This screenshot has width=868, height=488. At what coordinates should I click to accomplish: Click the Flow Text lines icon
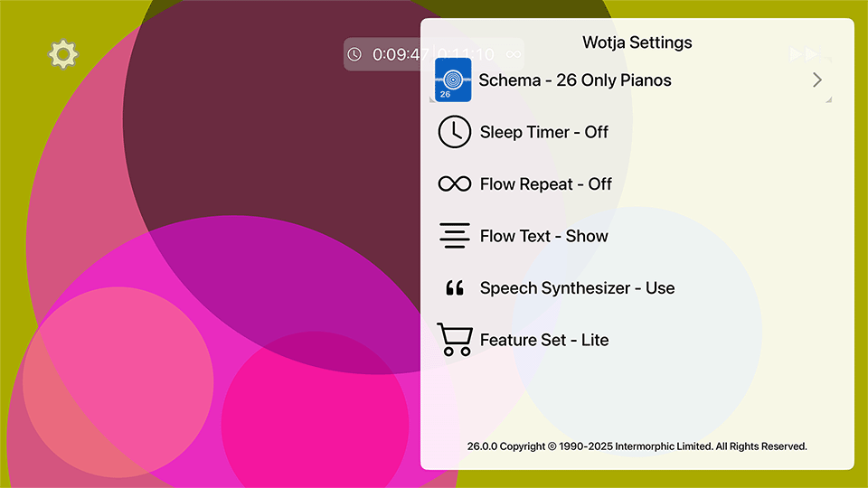click(455, 236)
